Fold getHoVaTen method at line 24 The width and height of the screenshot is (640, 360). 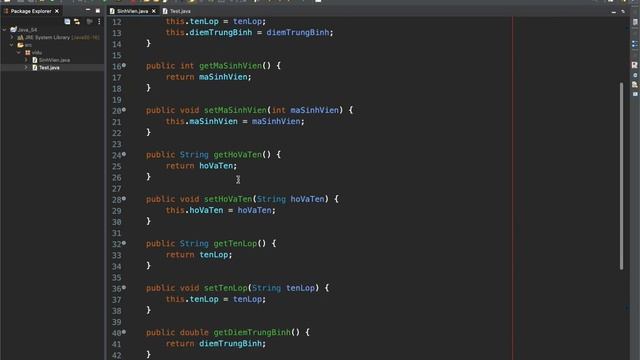tap(124, 154)
